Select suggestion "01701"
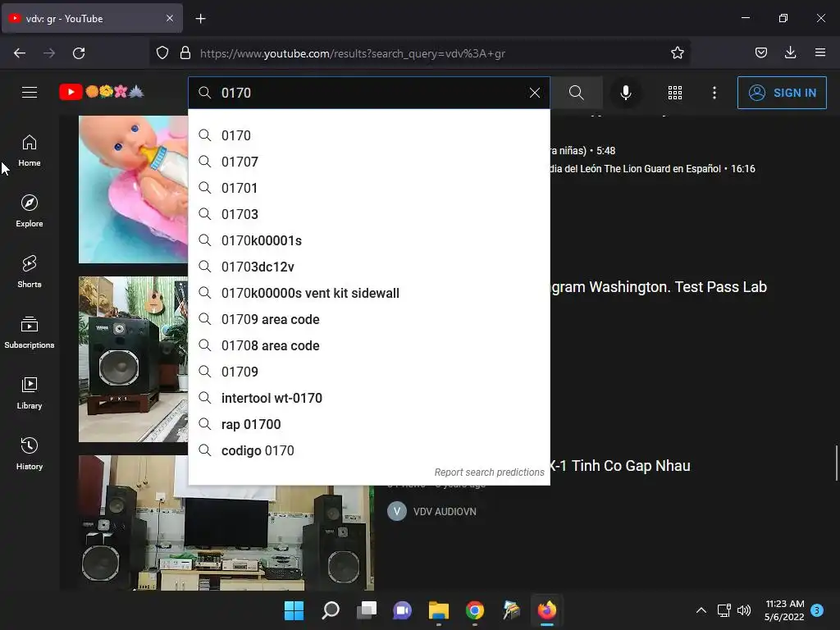 pos(369,188)
